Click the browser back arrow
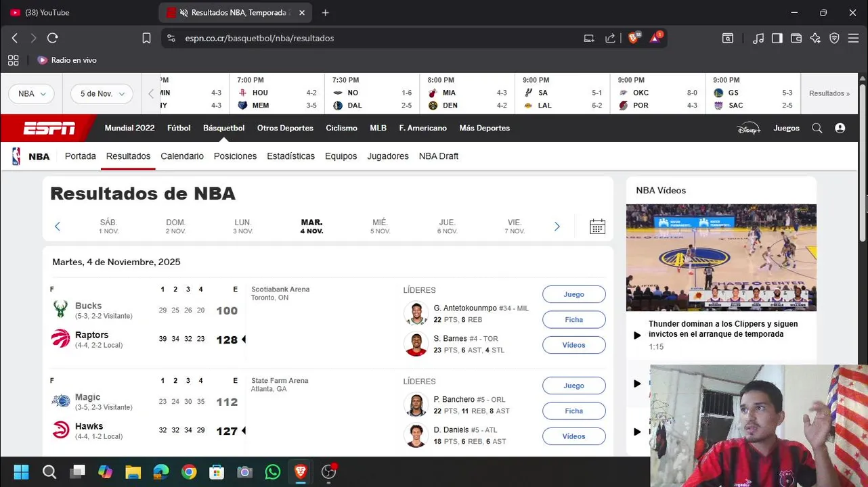 (15, 39)
